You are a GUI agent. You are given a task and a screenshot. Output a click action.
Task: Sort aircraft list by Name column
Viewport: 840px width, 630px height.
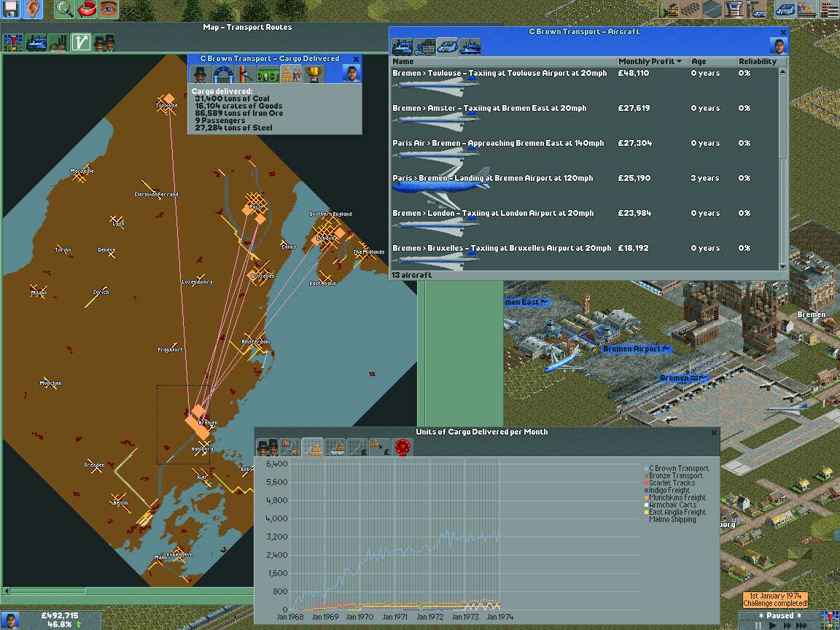click(503, 61)
